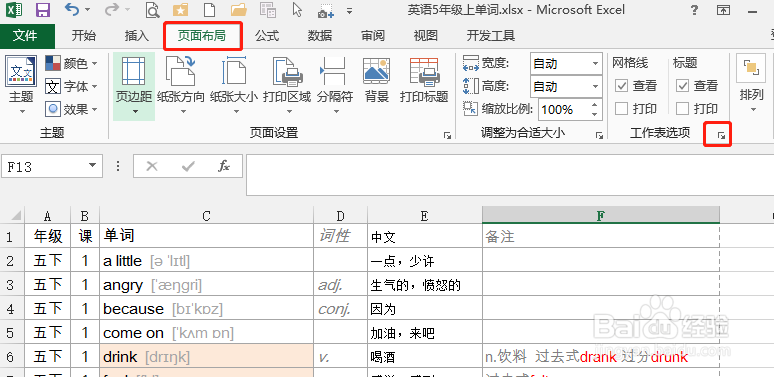Click 打印区域 print area button
Screen dimensions: 774x377
287,86
